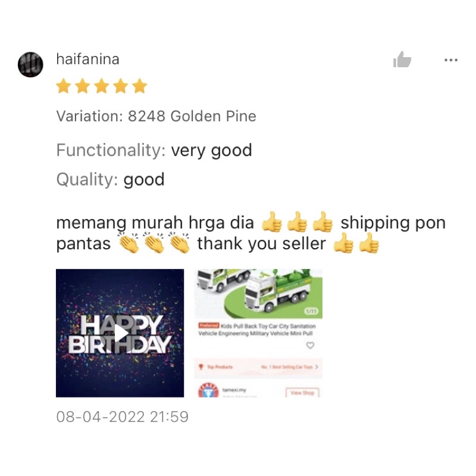Open haifanina's profile avatar

30,64
